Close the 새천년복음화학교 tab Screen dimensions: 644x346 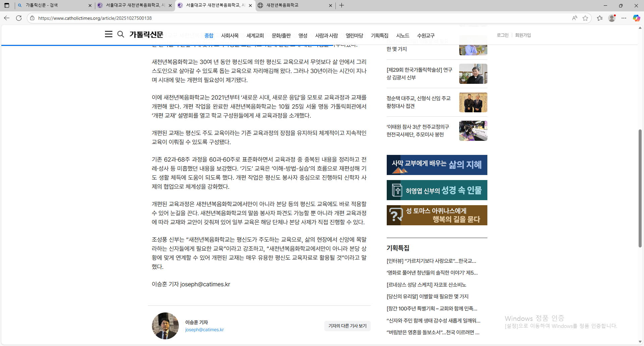(330, 5)
